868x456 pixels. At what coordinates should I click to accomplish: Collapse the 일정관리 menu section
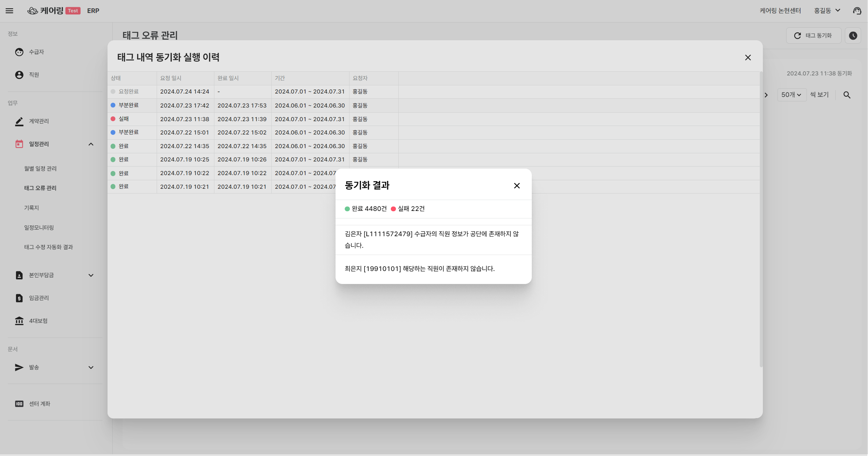(91, 144)
